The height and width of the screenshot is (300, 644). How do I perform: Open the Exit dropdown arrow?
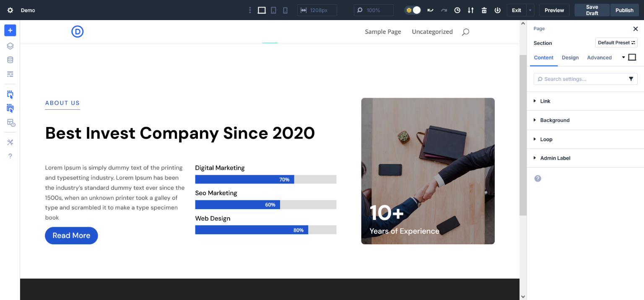coord(530,10)
